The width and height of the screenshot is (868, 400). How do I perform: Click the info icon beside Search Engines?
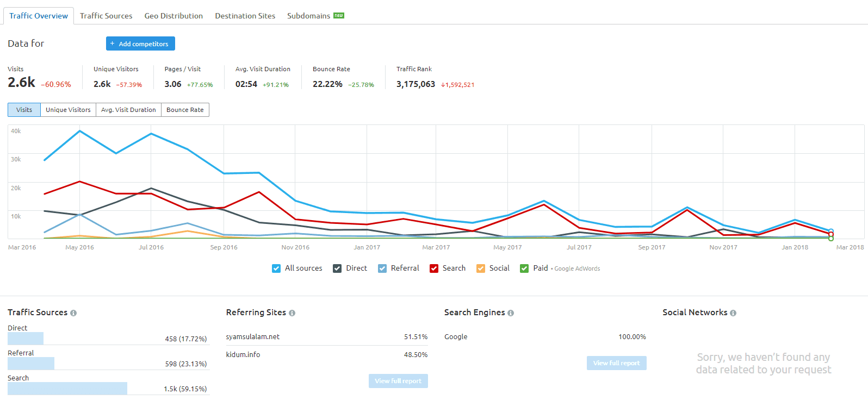511,313
